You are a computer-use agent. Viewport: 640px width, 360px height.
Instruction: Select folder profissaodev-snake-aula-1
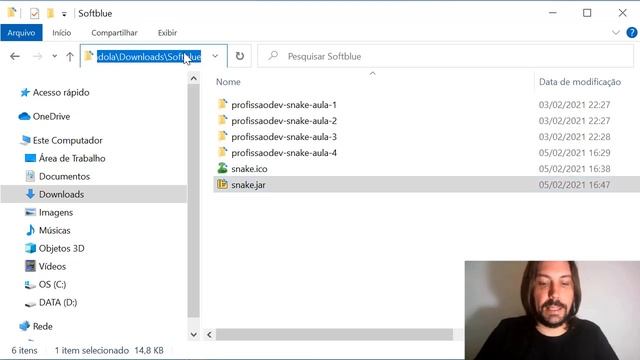point(284,105)
